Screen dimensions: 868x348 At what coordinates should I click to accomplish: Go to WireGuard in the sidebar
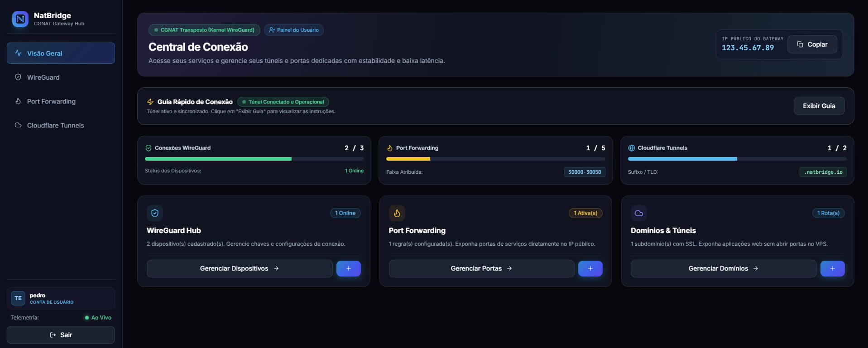[61, 77]
